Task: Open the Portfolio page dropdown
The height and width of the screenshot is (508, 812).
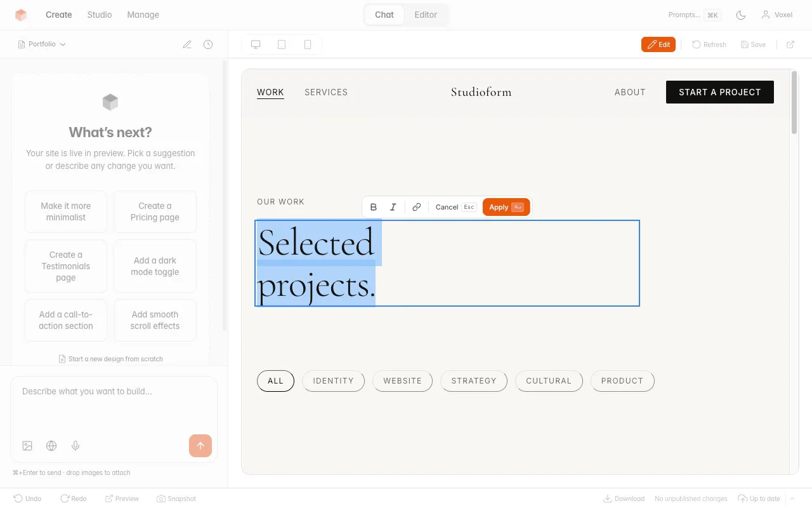Action: (43, 44)
